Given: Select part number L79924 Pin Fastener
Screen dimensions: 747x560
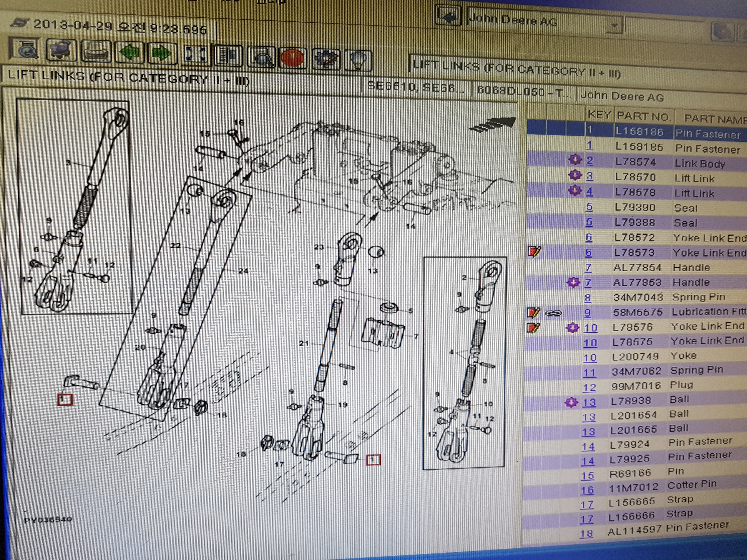Looking at the screenshot, I should pos(630,444).
